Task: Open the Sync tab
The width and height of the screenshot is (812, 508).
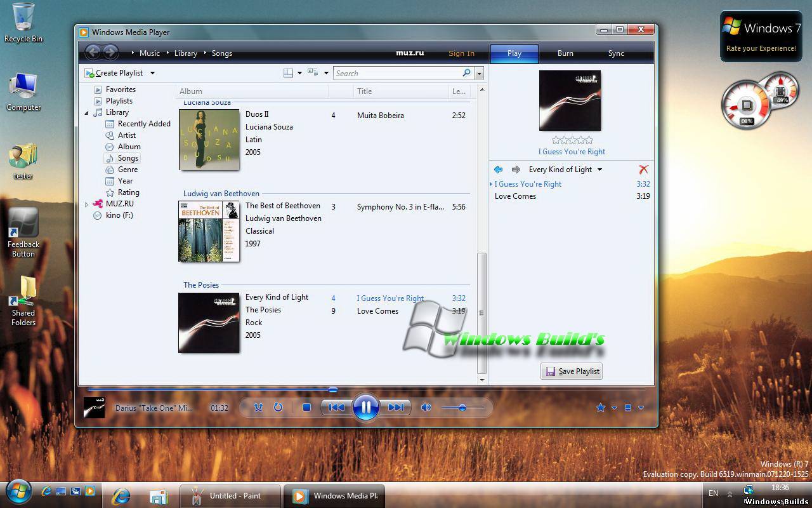Action: click(616, 53)
